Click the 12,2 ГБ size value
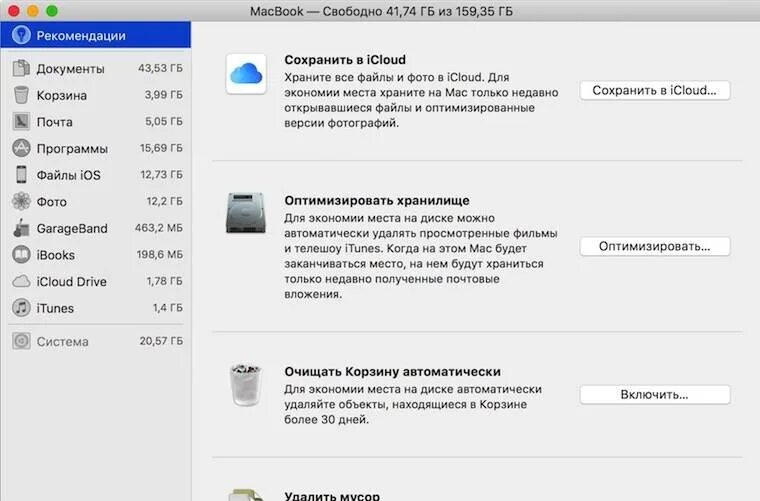The width and height of the screenshot is (760, 501). coord(165,201)
